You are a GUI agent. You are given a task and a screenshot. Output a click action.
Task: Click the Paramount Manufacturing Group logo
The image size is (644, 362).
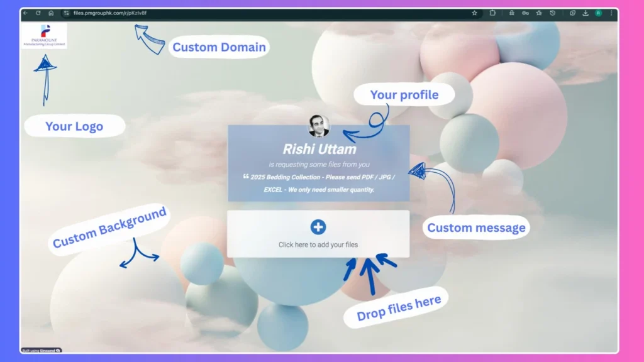pyautogui.click(x=44, y=36)
